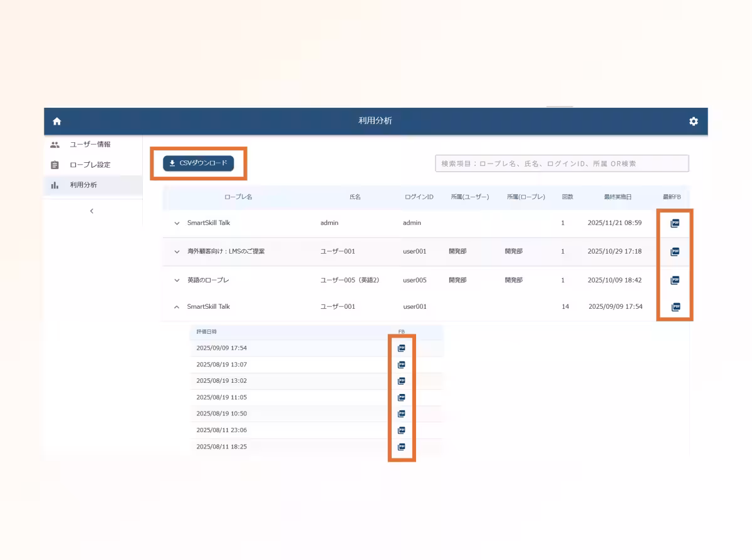Collapse the left sidebar with chevron

coord(91,211)
